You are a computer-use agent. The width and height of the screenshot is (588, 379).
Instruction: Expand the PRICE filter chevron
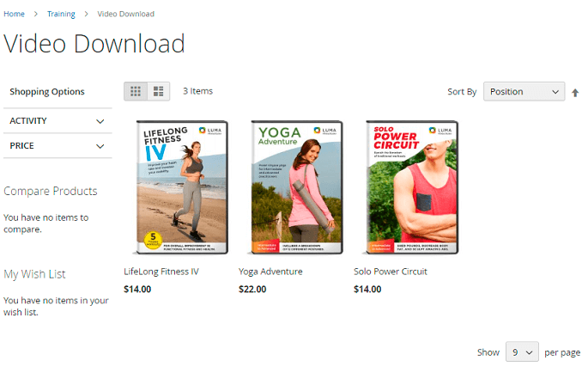[100, 146]
